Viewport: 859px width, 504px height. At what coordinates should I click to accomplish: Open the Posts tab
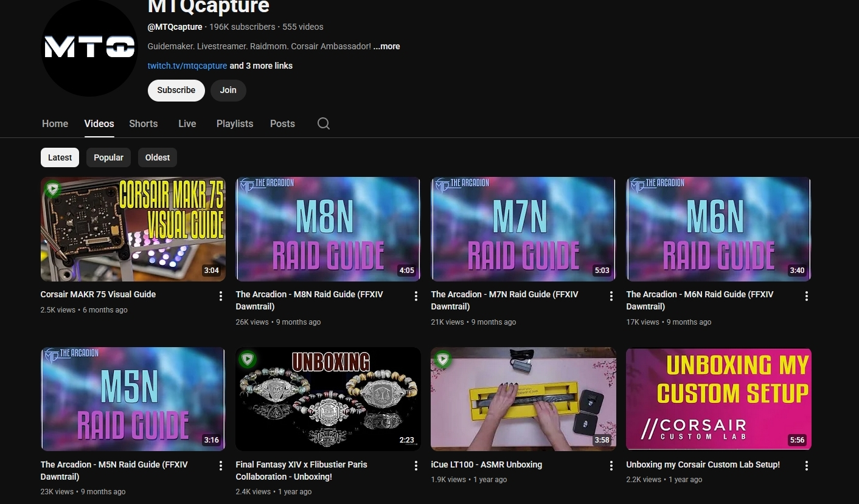coord(282,123)
